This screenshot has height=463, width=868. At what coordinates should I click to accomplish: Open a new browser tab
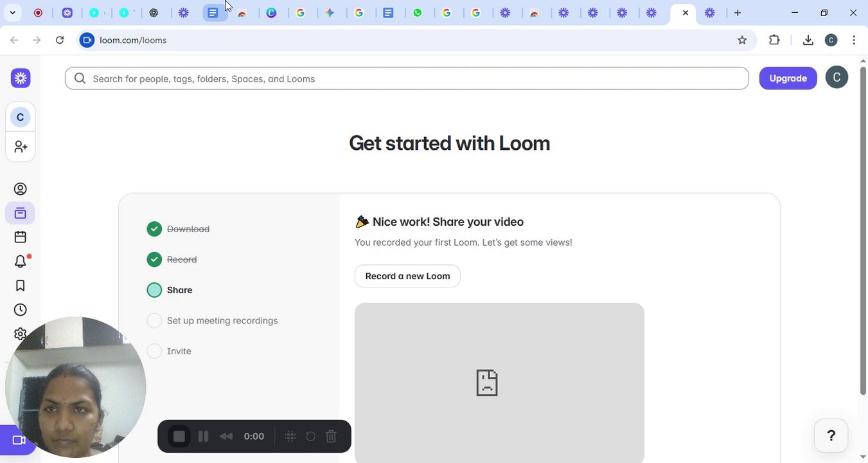(x=738, y=13)
